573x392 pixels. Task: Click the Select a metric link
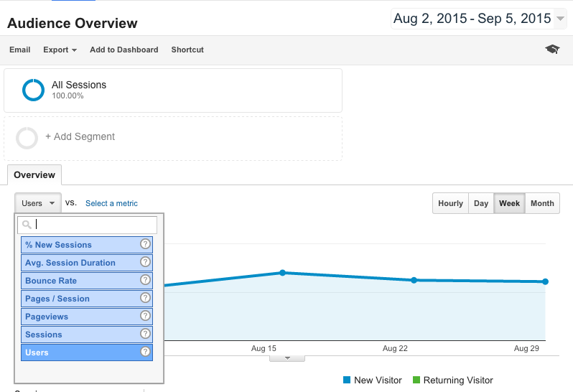tap(111, 203)
